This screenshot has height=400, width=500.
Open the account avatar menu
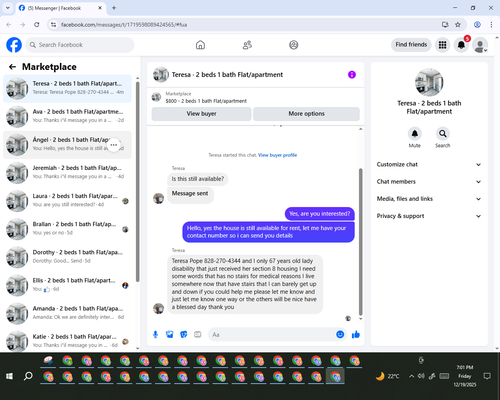click(x=480, y=45)
